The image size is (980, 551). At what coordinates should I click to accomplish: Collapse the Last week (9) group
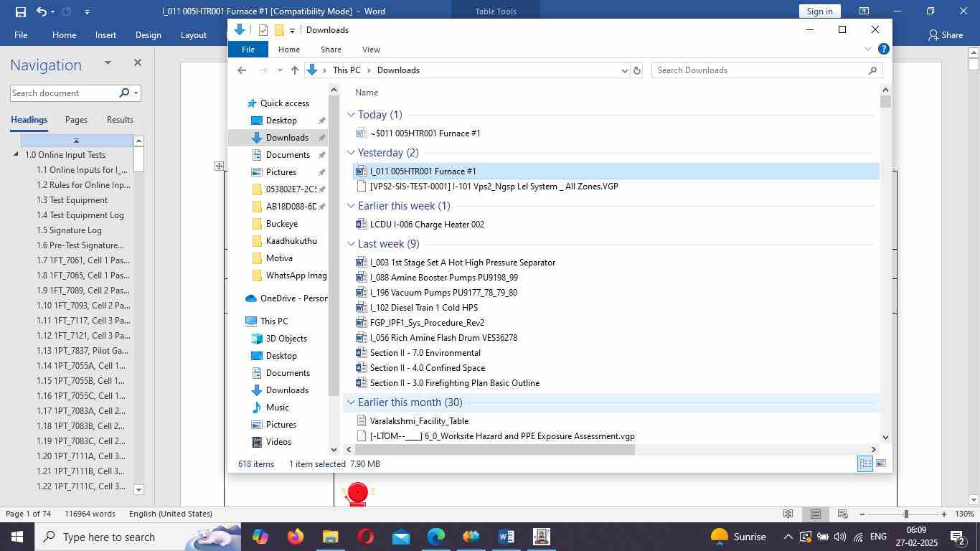pyautogui.click(x=351, y=244)
